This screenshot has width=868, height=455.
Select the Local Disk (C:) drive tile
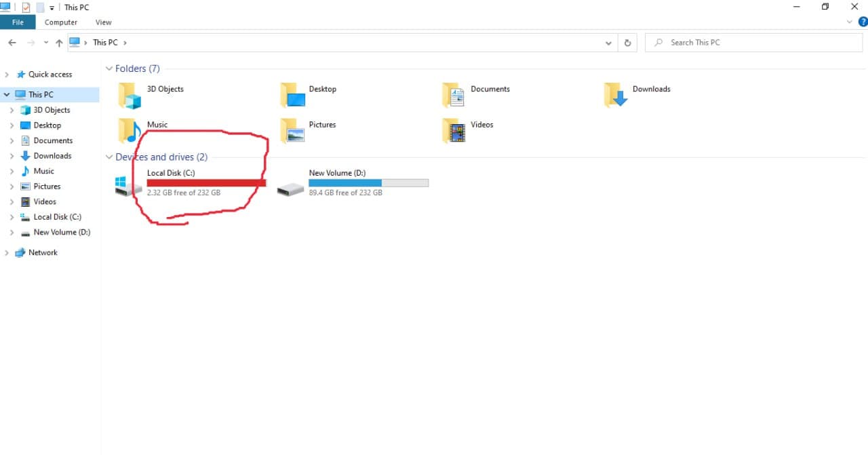point(191,183)
